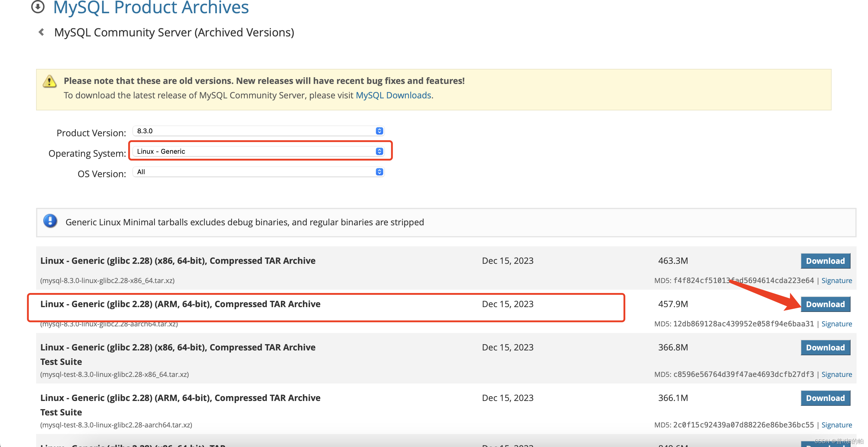This screenshot has width=868, height=447.
Task: Click the Product Version stepper arrows icon
Action: pyautogui.click(x=380, y=131)
